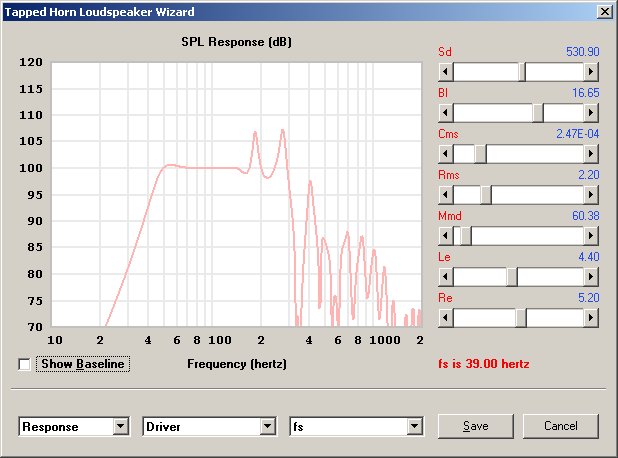Close the Tapped Horn Loudspeaker Wizard window
Image resolution: width=618 pixels, height=458 pixels.
[x=605, y=12]
